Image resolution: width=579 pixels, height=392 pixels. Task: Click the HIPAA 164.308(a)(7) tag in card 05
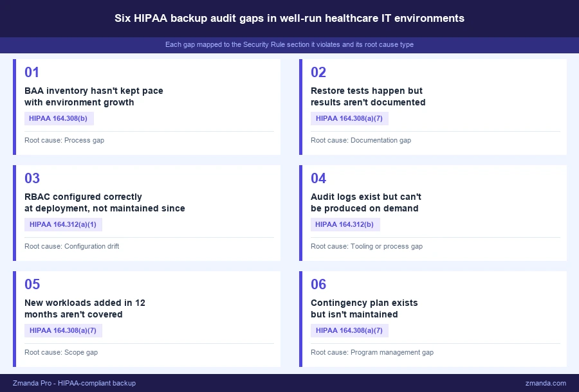click(x=63, y=330)
